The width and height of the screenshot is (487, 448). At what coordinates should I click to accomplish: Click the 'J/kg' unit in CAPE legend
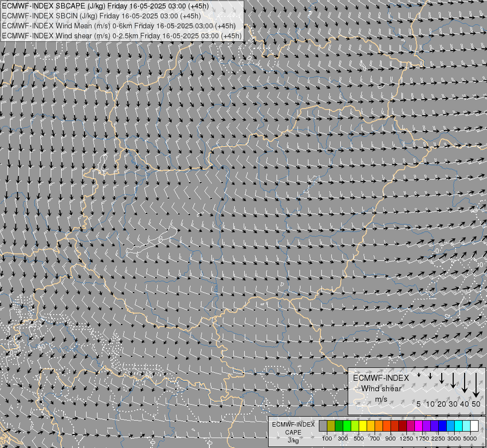click(293, 441)
